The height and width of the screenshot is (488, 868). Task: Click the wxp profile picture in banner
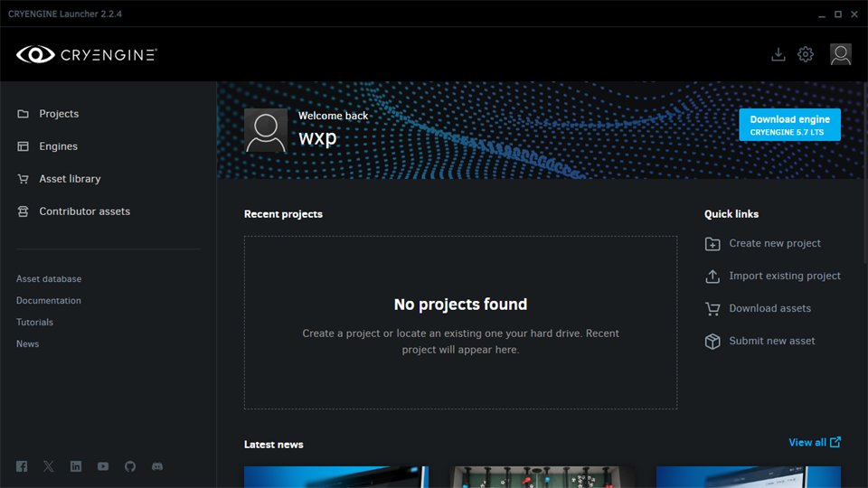click(x=266, y=130)
